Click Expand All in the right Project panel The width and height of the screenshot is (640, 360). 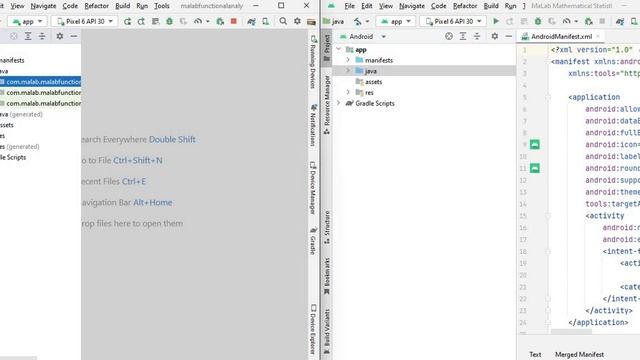[x=463, y=36]
